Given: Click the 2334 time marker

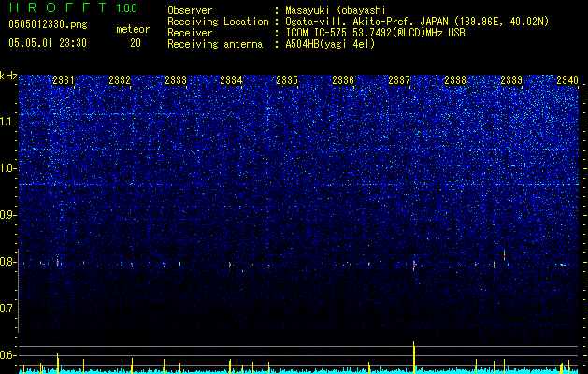Looking at the screenshot, I should [x=232, y=80].
